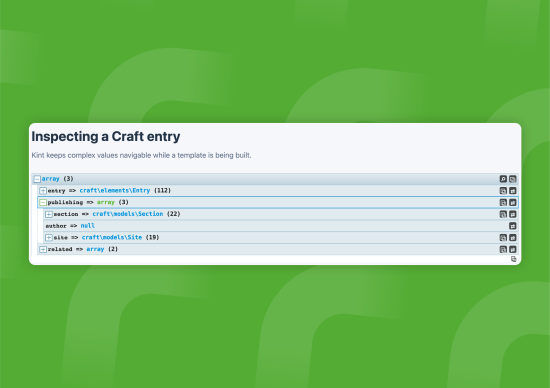Expand the related array (2) node
Screen dimensions: 550x388
(x=43, y=249)
